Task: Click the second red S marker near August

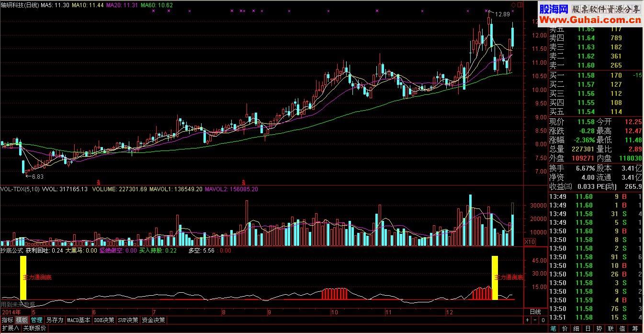Action: [244, 182]
